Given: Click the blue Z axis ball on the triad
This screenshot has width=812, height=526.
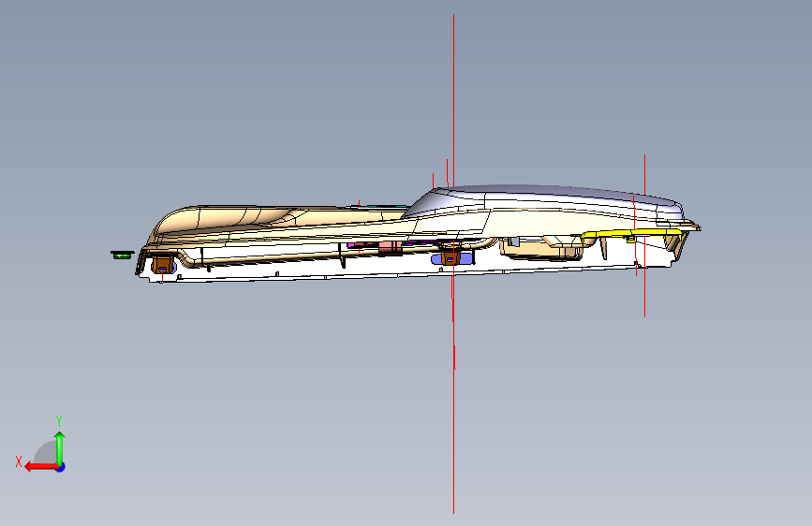Looking at the screenshot, I should point(61,467).
